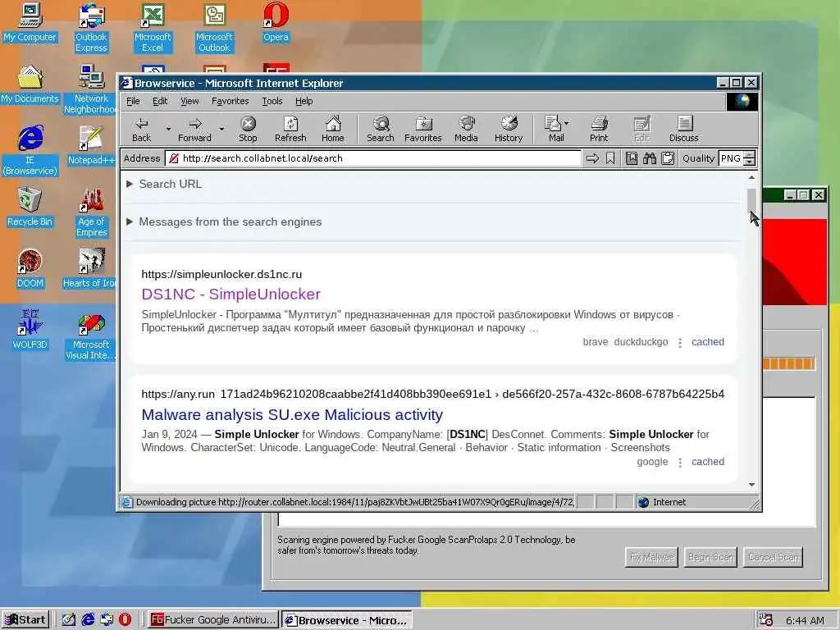
Task: Open the Tools menu
Action: 272,101
